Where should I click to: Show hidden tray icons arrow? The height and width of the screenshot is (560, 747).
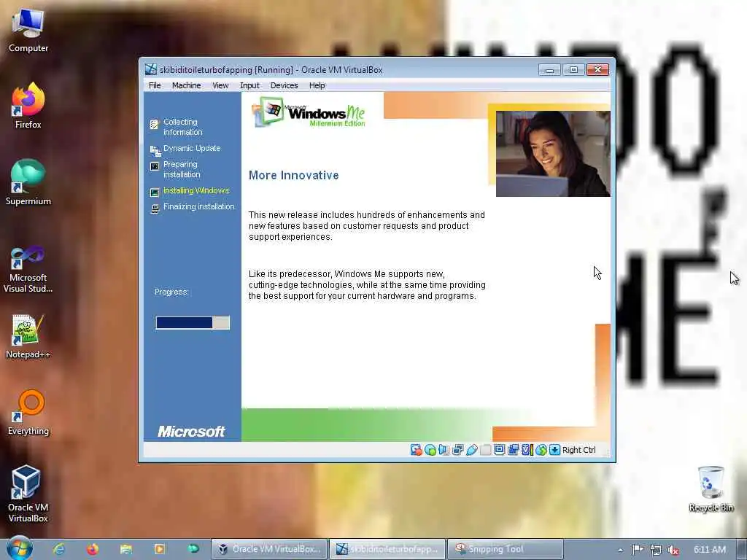[620, 550]
